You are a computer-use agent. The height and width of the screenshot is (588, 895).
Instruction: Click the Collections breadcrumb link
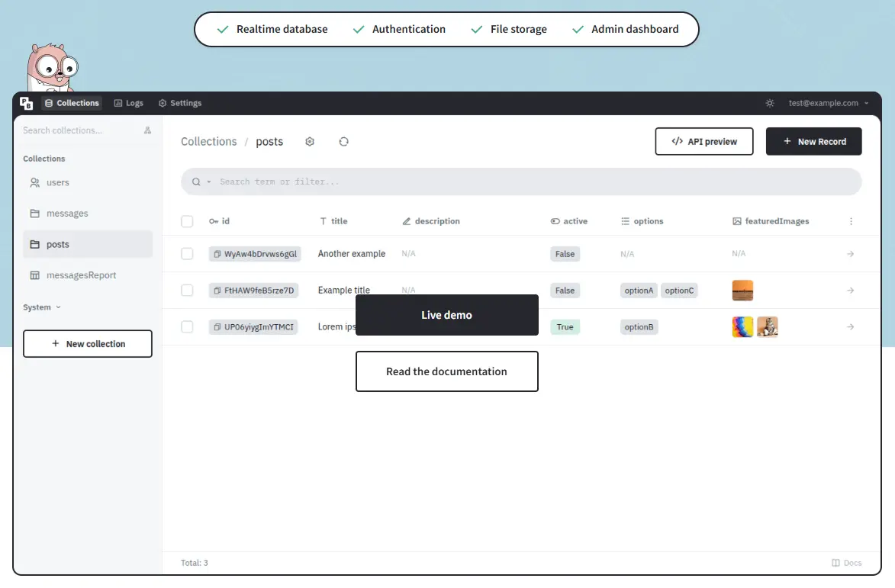point(209,141)
